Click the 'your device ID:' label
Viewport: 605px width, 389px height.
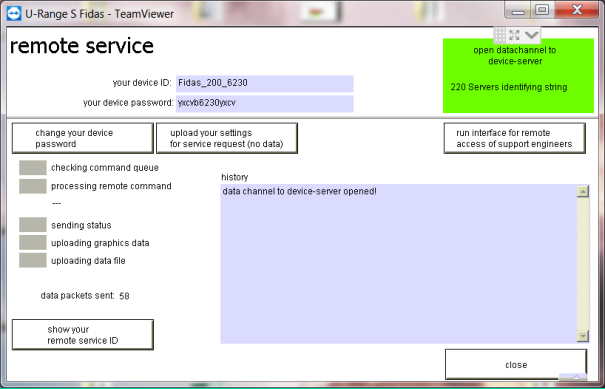click(142, 83)
